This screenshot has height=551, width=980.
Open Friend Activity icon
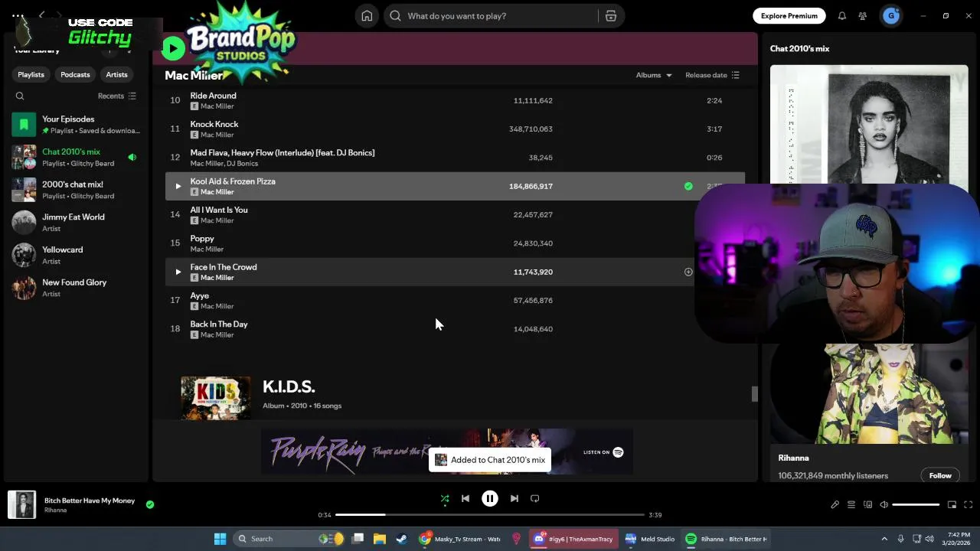(863, 16)
